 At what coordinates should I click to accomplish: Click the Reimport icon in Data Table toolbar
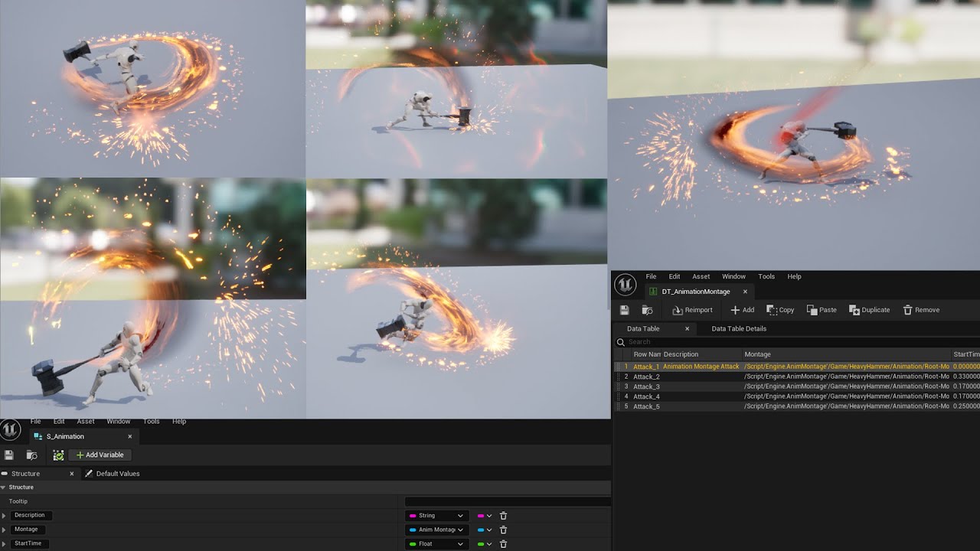(678, 310)
